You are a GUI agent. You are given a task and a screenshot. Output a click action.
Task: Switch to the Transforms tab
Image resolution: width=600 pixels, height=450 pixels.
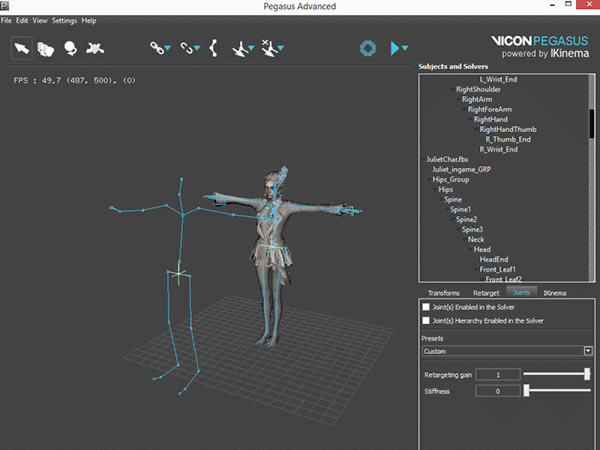coord(443,293)
